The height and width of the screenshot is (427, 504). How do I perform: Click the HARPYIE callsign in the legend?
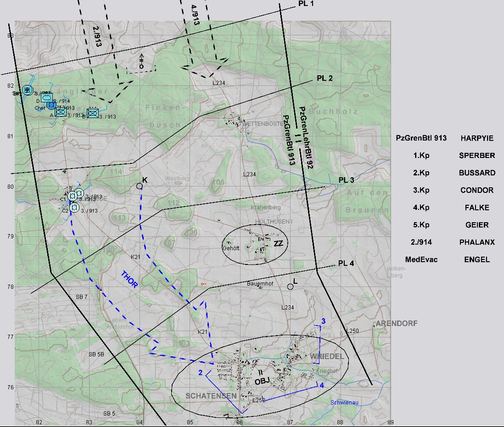click(x=477, y=138)
